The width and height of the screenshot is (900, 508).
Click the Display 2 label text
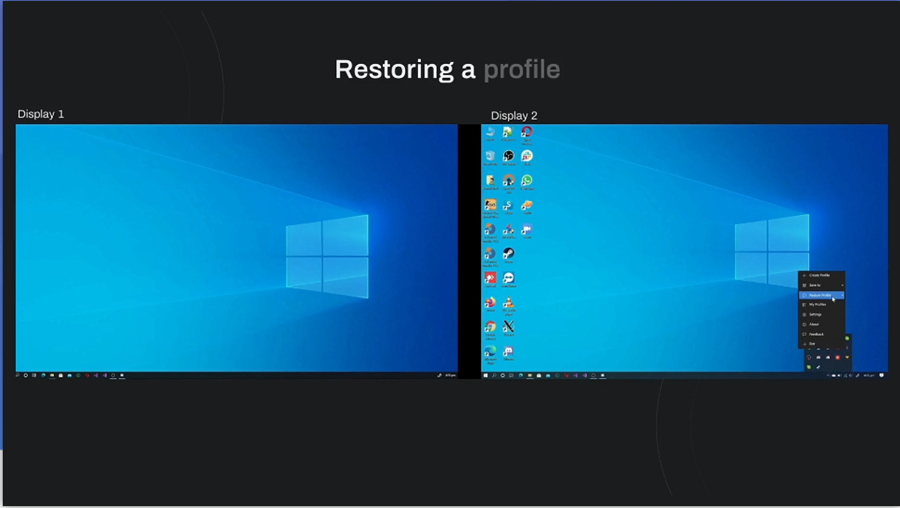pos(514,115)
